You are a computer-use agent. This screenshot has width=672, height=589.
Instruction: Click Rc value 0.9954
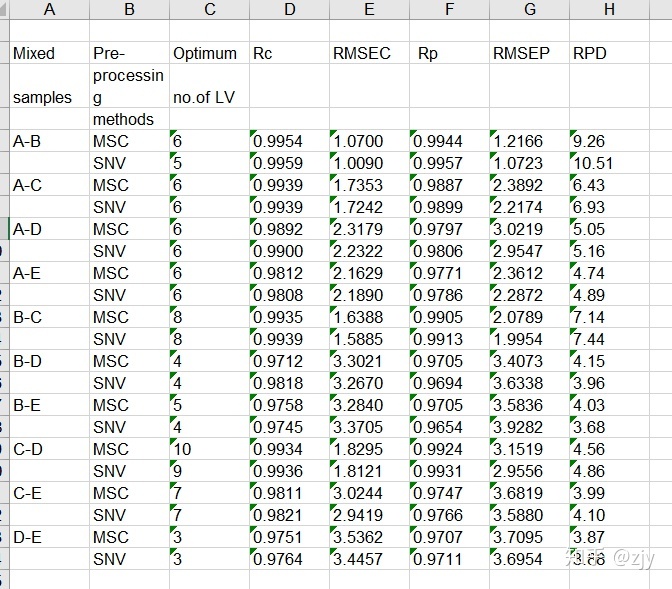290,141
